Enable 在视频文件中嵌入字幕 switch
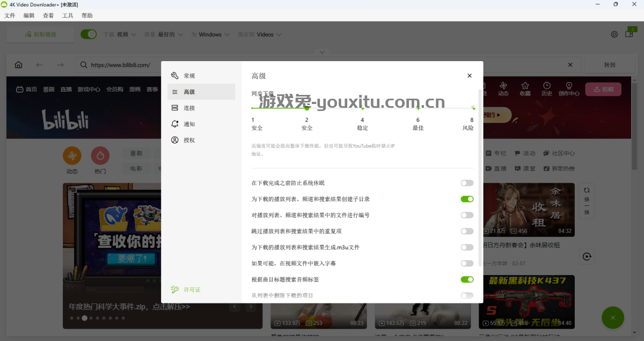 click(467, 263)
